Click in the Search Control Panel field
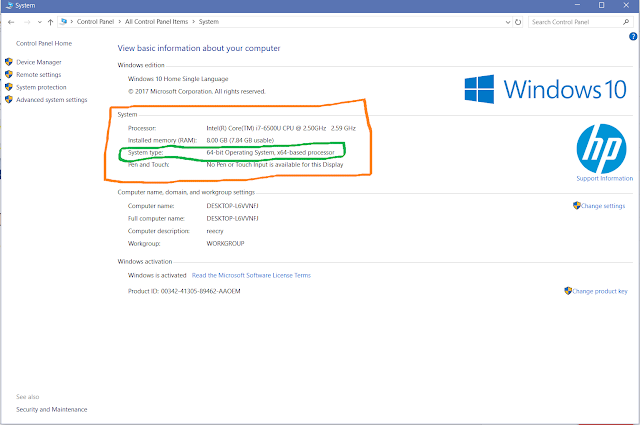This screenshot has width=640, height=425. pos(576,22)
